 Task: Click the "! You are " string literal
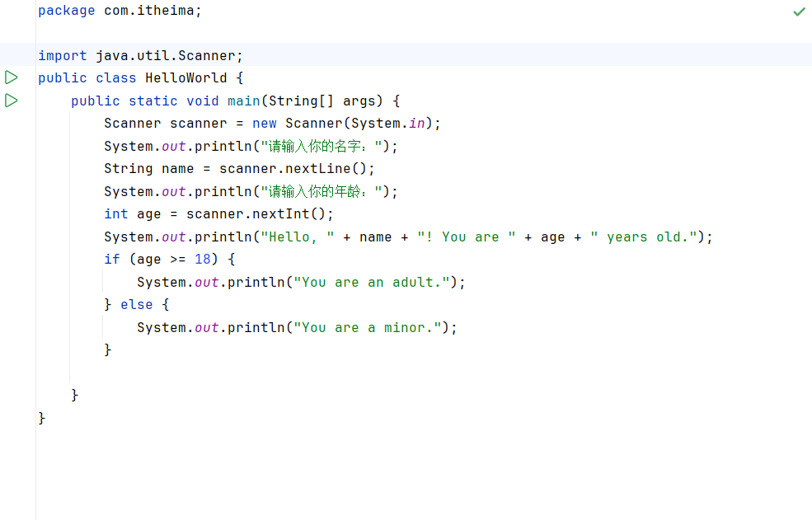click(466, 237)
